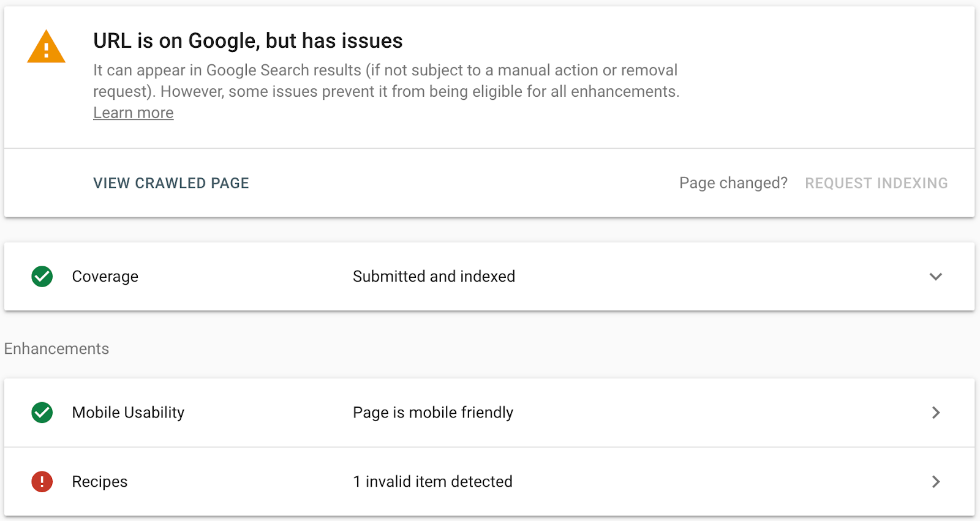Select the green check icon beside Mobile Usability
This screenshot has height=521, width=980.
(x=41, y=413)
